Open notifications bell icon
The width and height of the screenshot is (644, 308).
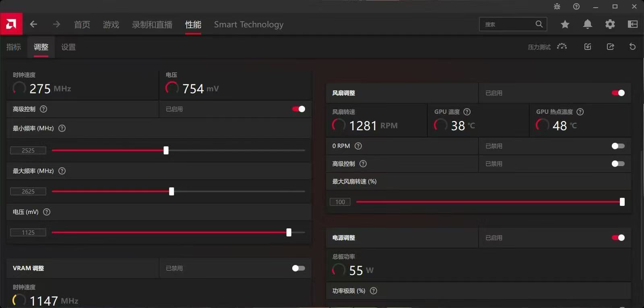point(588,25)
